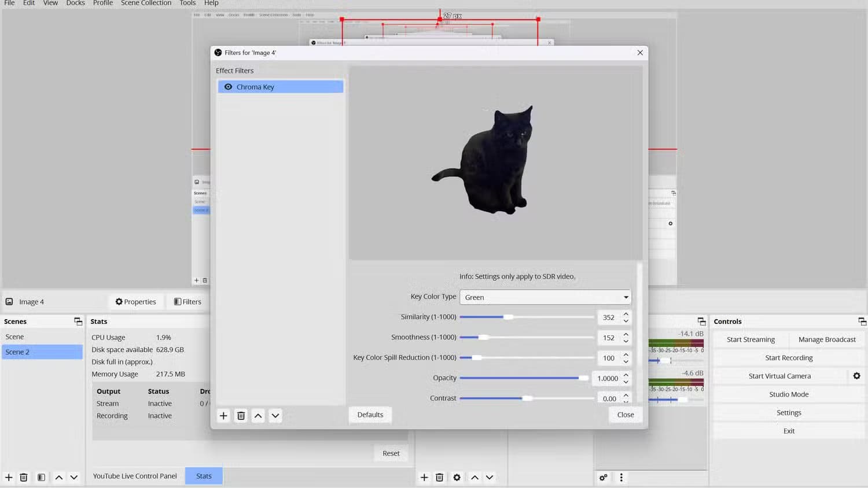Click the Opacity value field 1.0000
This screenshot has width=868, height=488.
pyautogui.click(x=608, y=378)
